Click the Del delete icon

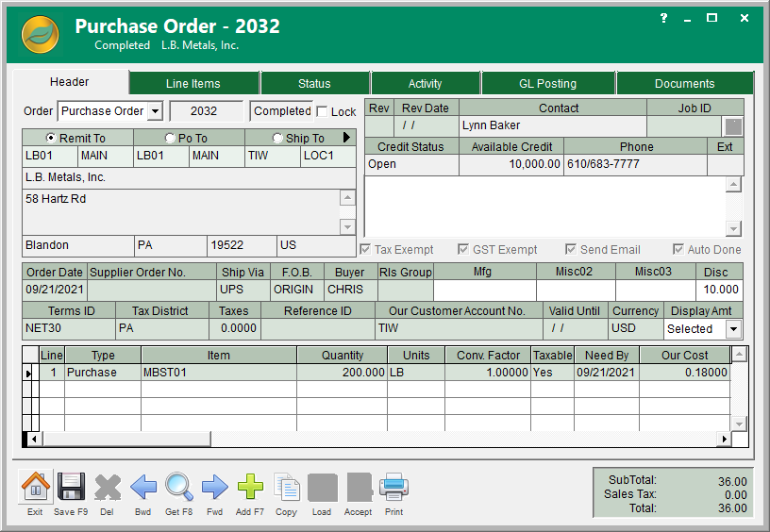pyautogui.click(x=108, y=488)
